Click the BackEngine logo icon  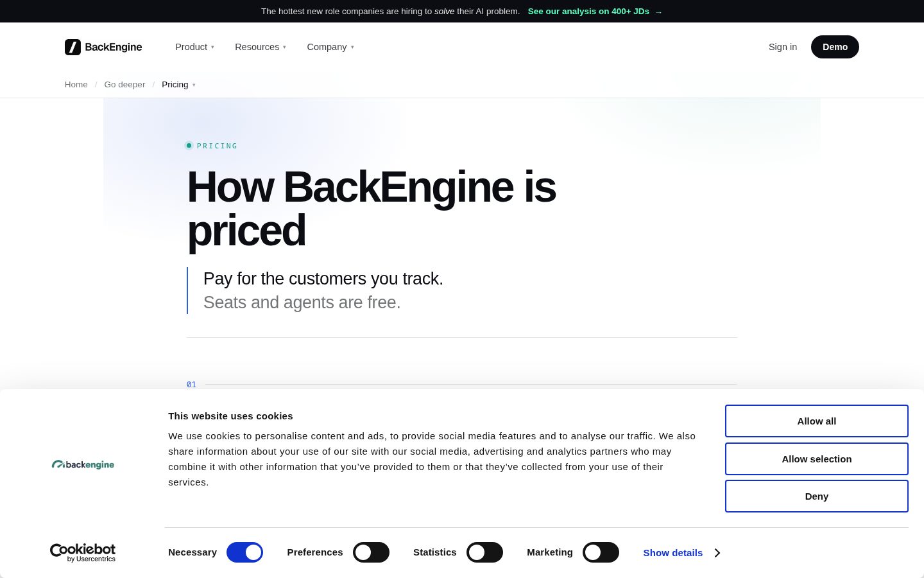click(x=73, y=47)
